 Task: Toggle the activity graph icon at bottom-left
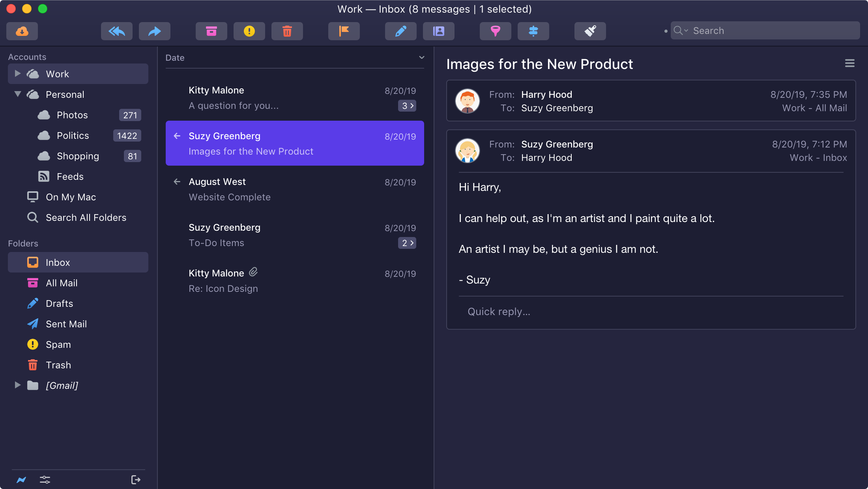[x=21, y=480]
